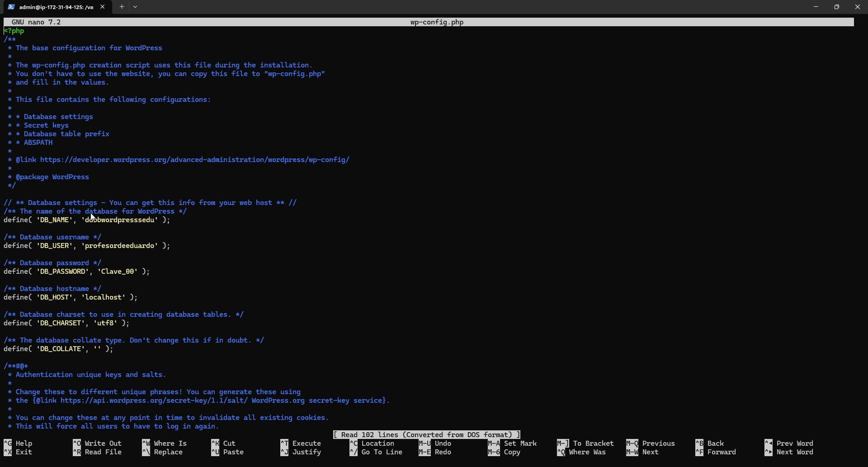Place cursor on the 'Clave_00' password value
Image resolution: width=868 pixels, height=467 pixels.
[118, 272]
